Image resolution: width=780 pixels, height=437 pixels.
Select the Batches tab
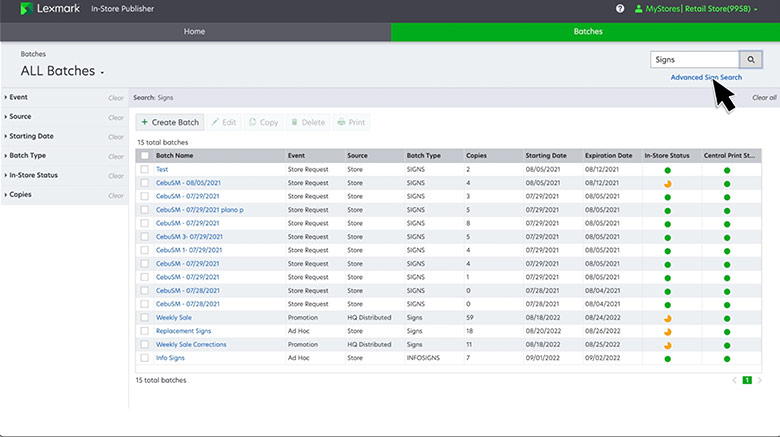[587, 31]
